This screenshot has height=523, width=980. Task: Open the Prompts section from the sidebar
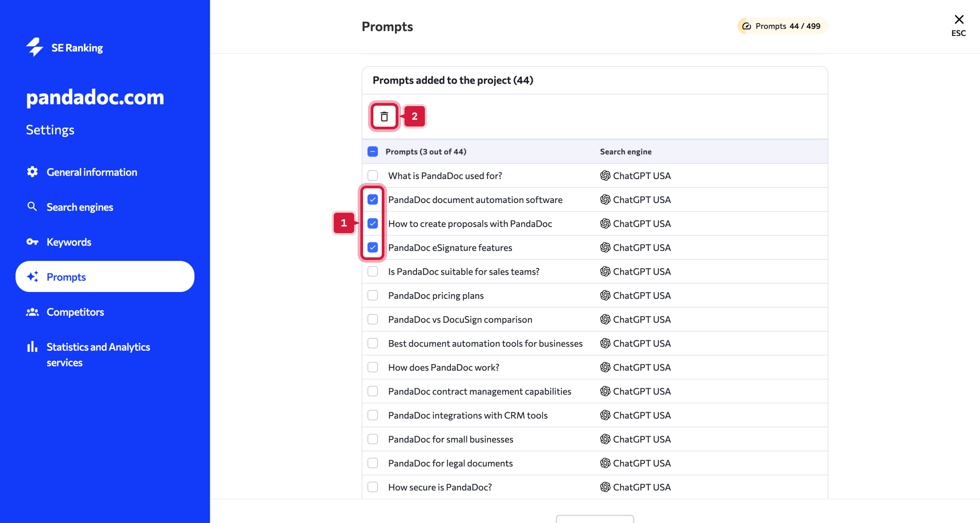(x=66, y=277)
